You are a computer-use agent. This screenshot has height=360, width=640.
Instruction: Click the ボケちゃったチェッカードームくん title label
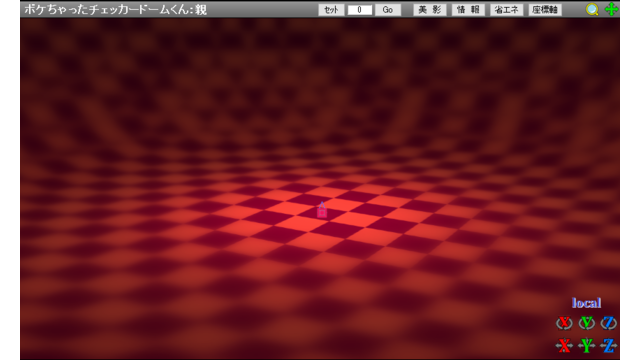[116, 10]
